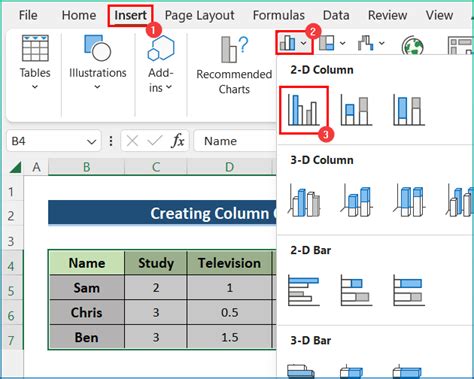The image size is (474, 379).
Task: Click the Name header cell
Action: coord(87,263)
